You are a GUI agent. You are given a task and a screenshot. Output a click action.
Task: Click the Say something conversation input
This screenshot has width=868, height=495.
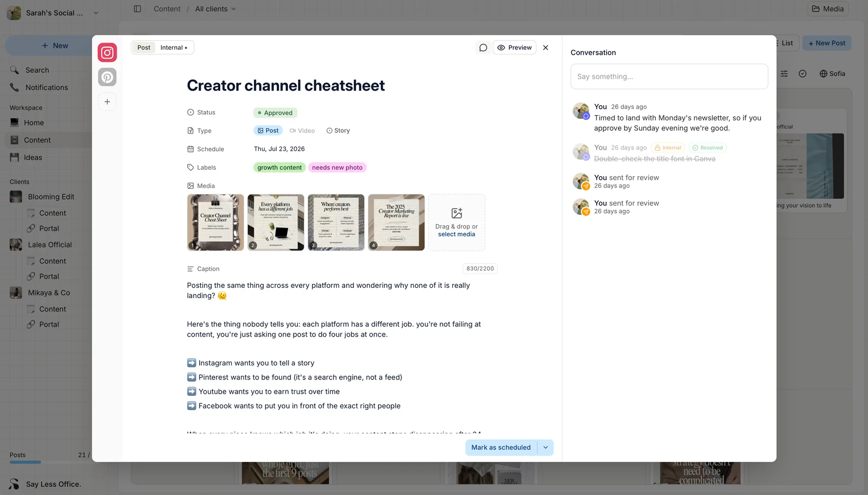(669, 76)
